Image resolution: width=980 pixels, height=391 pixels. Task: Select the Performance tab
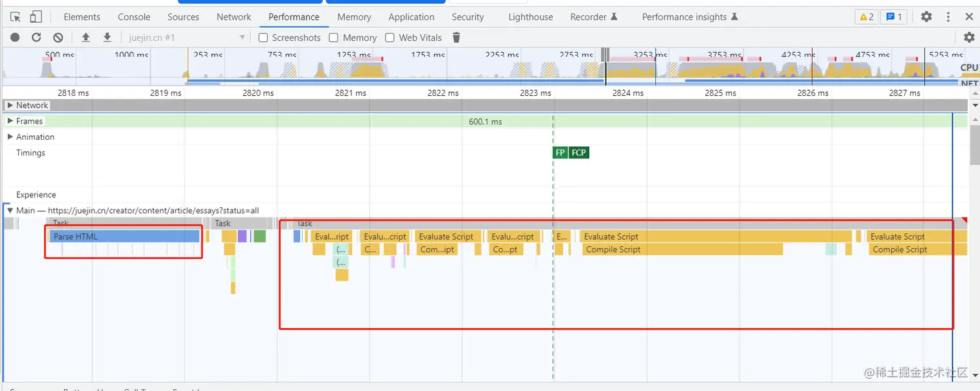(x=294, y=17)
